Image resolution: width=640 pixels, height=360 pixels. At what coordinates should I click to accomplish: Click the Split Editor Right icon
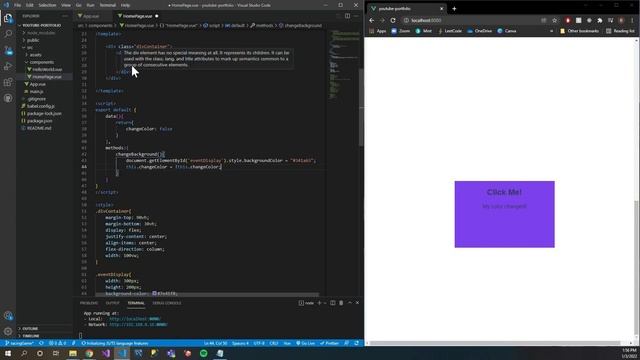[x=347, y=16]
